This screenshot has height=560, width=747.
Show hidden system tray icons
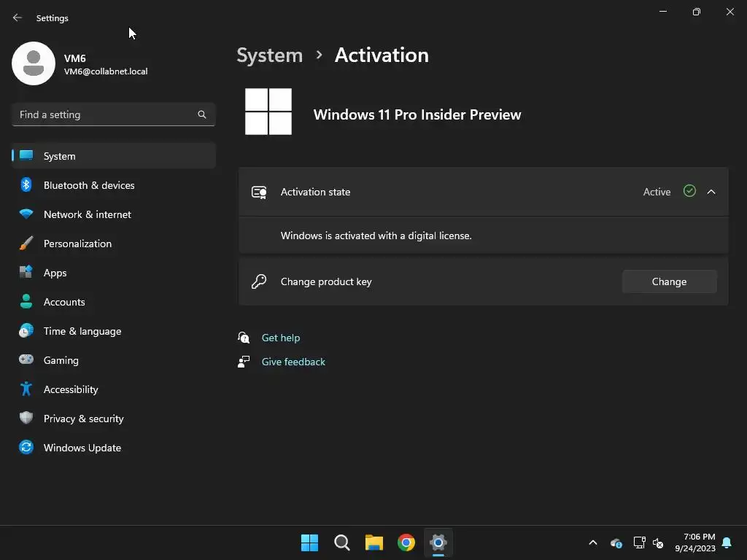[x=593, y=542]
